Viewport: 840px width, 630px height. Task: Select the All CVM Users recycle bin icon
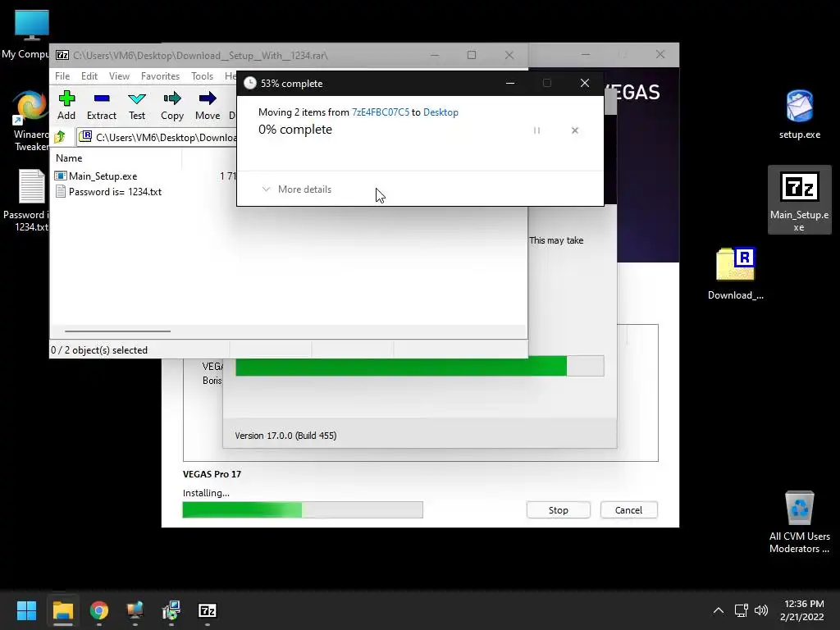(x=799, y=522)
